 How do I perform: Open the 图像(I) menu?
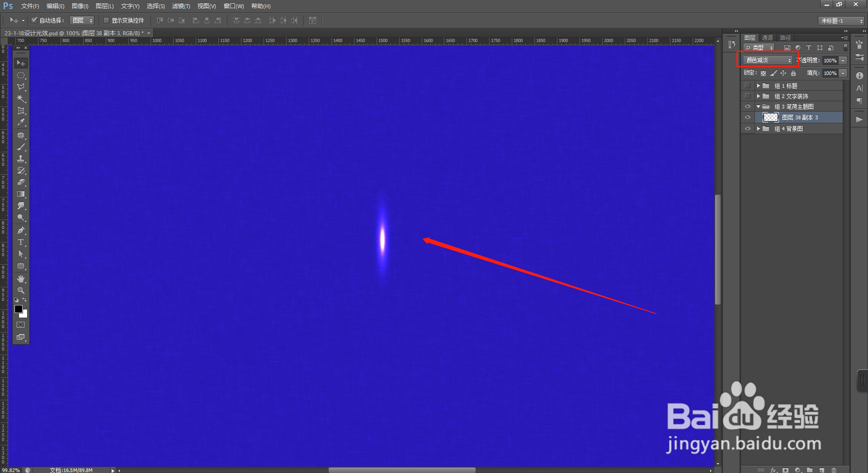pos(80,6)
